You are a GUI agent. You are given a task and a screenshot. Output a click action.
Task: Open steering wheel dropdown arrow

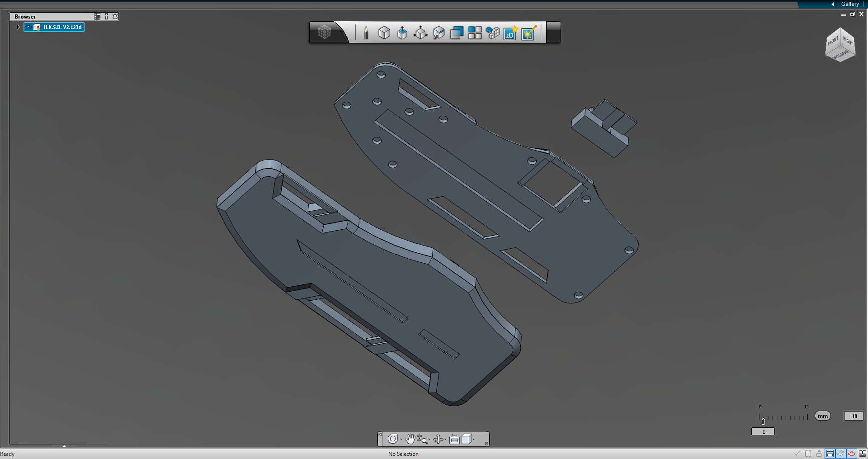click(401, 439)
